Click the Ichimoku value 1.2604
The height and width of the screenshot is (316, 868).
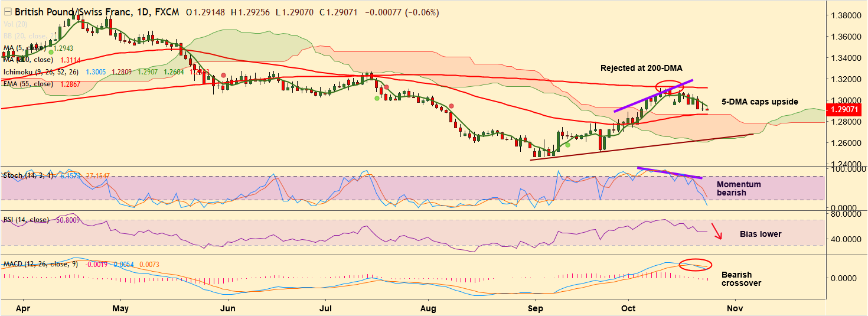coord(174,71)
